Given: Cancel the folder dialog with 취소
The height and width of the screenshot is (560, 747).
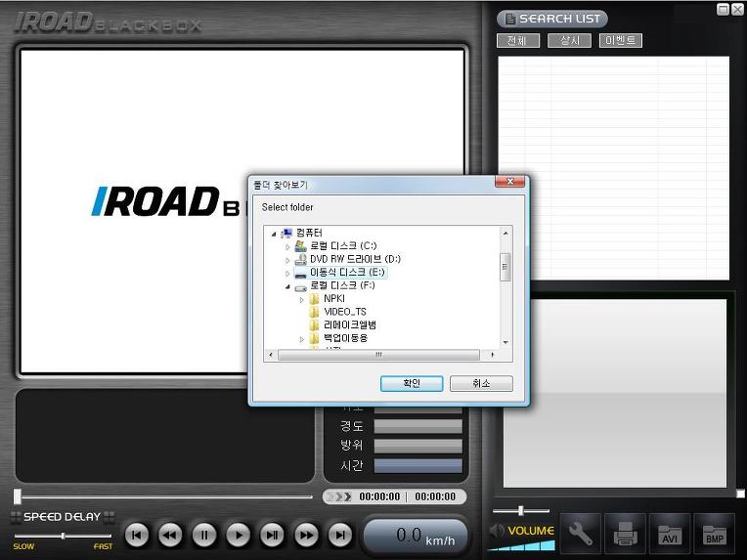Looking at the screenshot, I should [481, 383].
